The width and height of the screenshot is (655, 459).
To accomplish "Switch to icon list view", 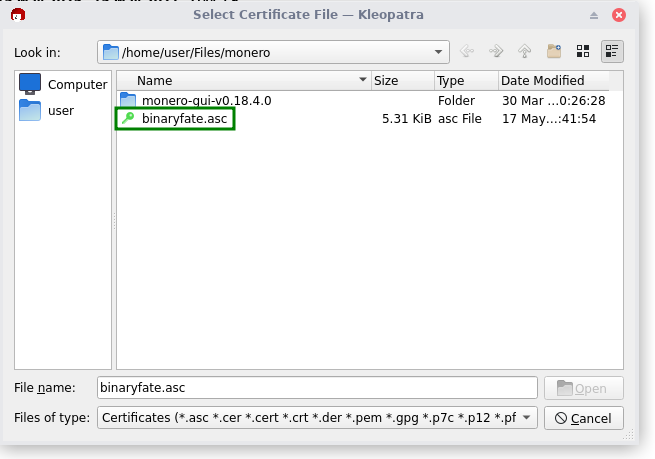I will (x=583, y=51).
